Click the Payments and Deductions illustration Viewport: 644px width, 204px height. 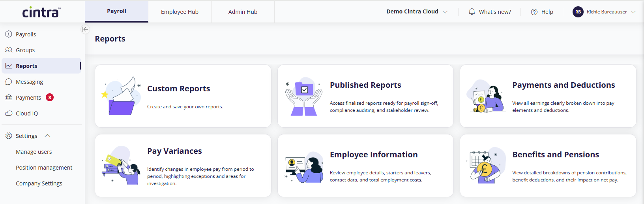[x=487, y=96]
